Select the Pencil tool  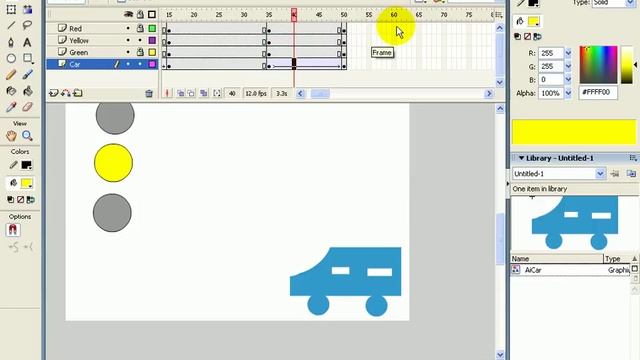pos(11,75)
